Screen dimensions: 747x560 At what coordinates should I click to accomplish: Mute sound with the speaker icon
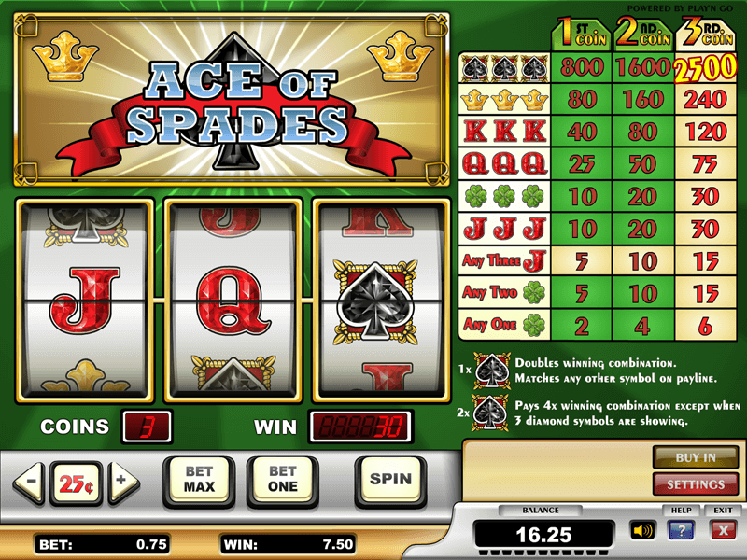pos(642,529)
